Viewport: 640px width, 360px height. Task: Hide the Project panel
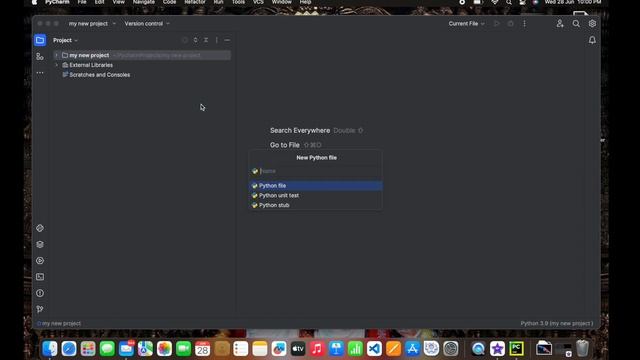tap(227, 40)
